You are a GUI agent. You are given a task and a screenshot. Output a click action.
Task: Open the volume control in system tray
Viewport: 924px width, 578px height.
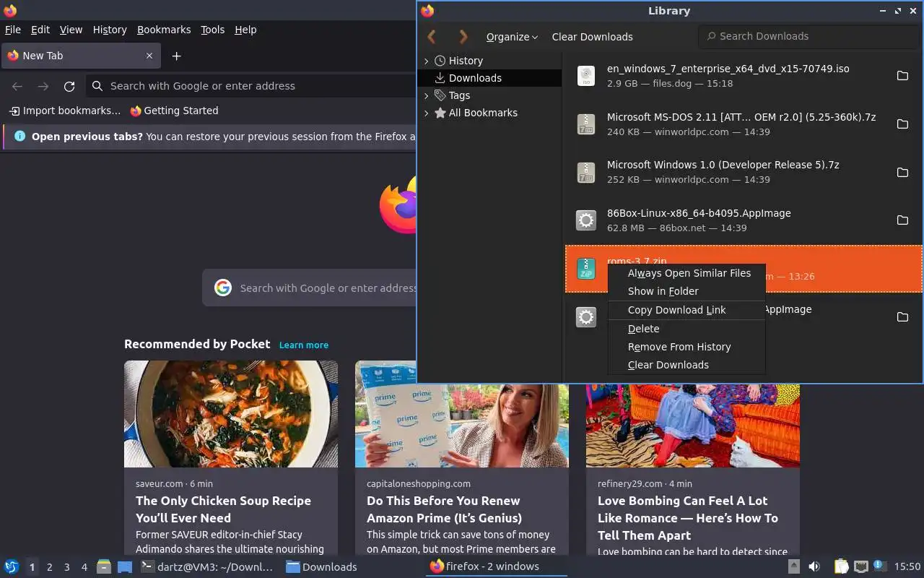(x=814, y=567)
